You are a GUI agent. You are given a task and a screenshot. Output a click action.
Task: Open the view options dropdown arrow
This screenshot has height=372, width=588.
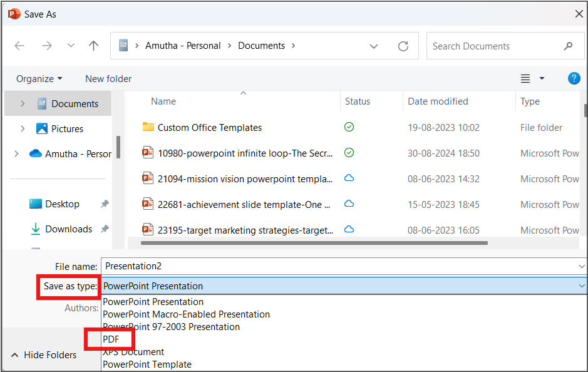542,78
